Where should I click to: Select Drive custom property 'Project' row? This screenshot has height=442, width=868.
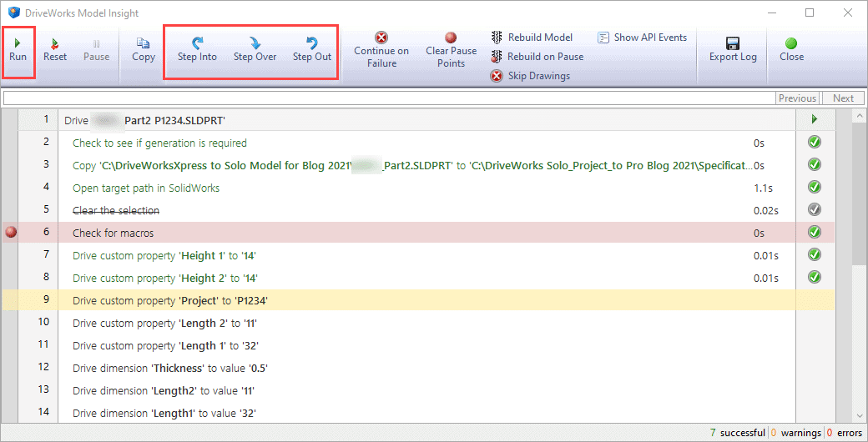click(x=426, y=300)
